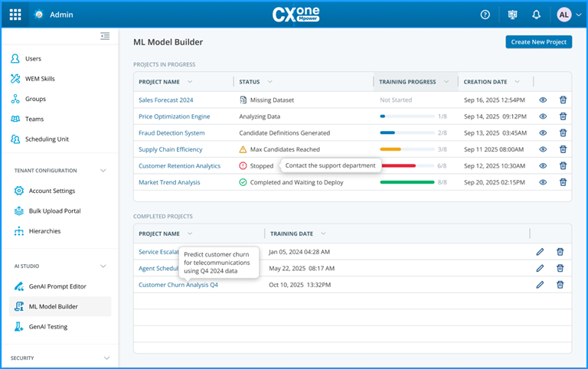Click the Create New Project button

click(x=538, y=41)
